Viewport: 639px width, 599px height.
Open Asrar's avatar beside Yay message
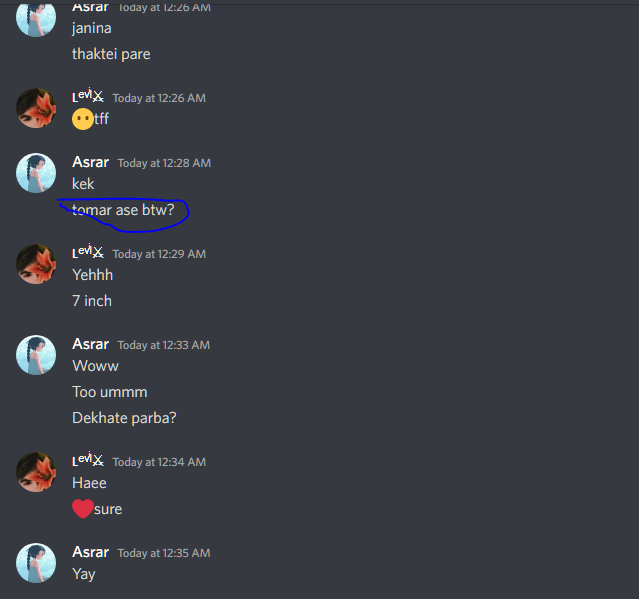[x=36, y=563]
